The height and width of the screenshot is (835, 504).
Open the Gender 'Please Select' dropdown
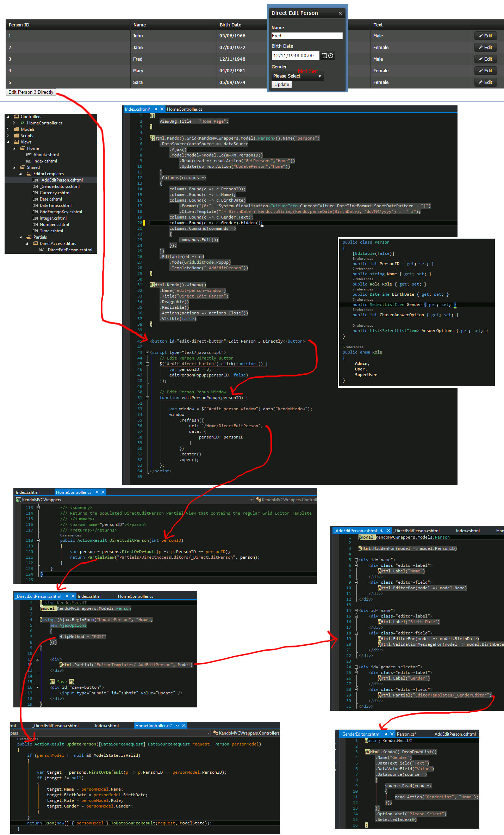coord(298,76)
